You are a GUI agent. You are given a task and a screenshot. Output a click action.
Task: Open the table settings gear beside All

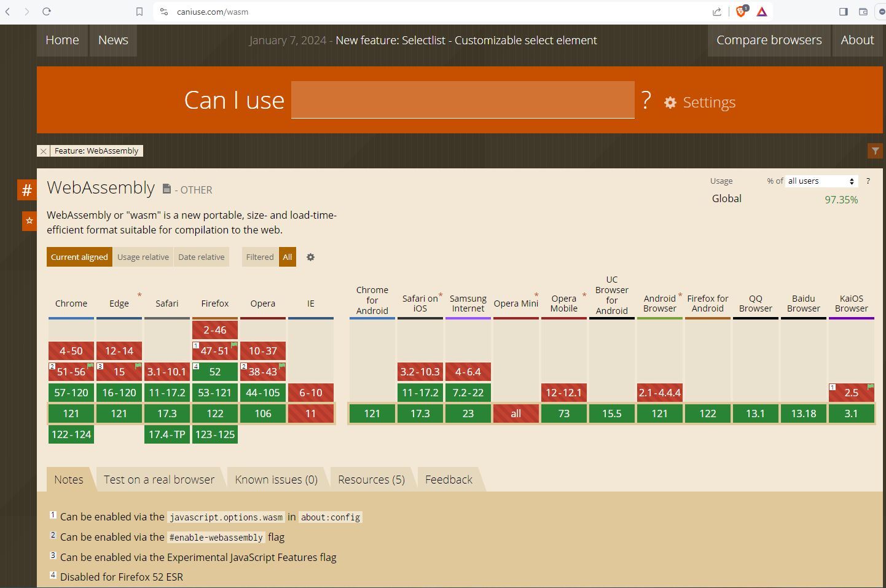pos(310,257)
